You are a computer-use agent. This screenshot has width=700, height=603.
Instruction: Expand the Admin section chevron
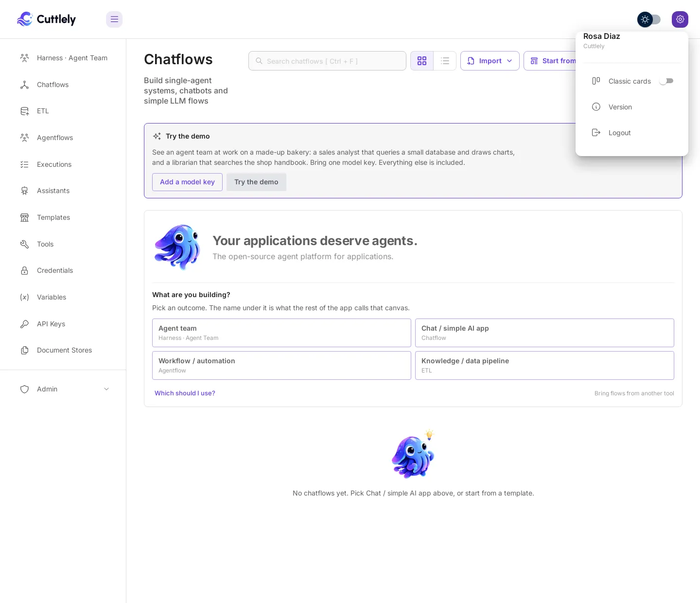click(x=106, y=389)
